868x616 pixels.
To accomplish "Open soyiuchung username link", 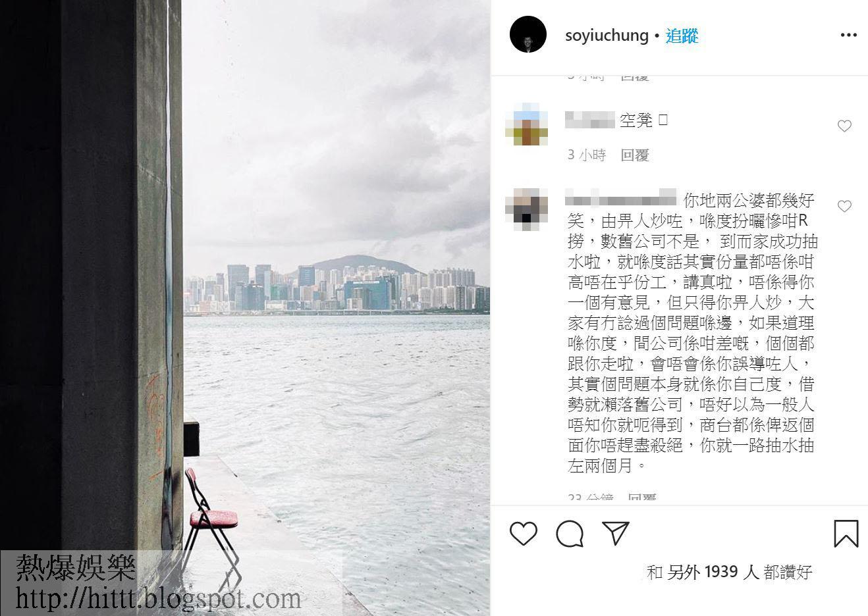I will [607, 36].
